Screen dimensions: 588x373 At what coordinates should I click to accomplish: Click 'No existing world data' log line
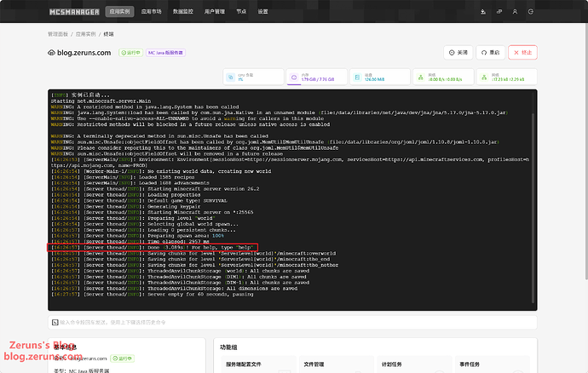(161, 171)
